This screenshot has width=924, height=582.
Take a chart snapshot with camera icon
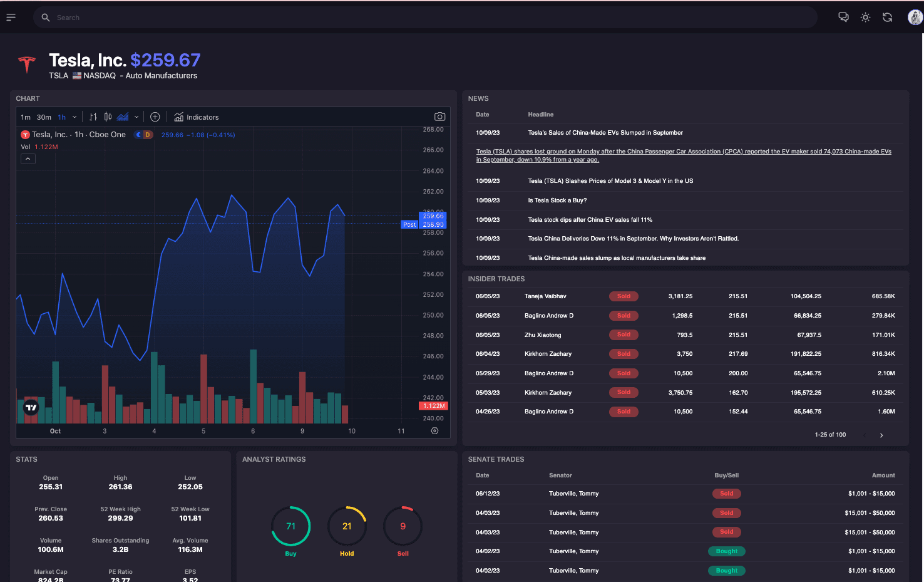(440, 117)
